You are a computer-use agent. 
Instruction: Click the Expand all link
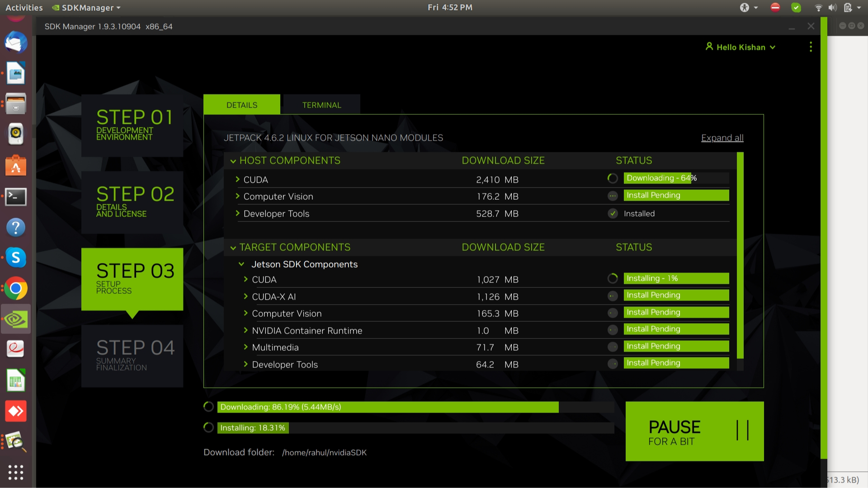(x=722, y=138)
